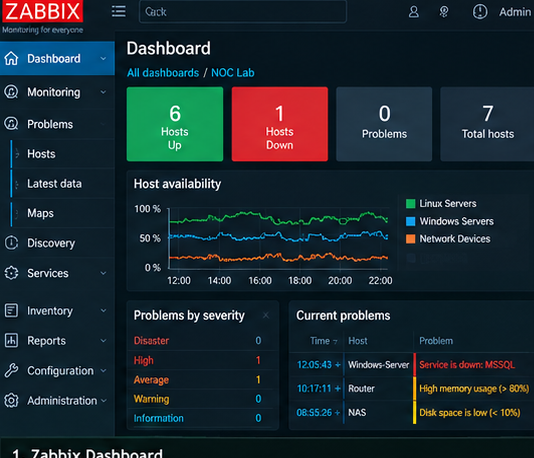Viewport: 534px width, 458px height.
Task: Click the Linux Servers green legend swatch
Action: point(411,204)
